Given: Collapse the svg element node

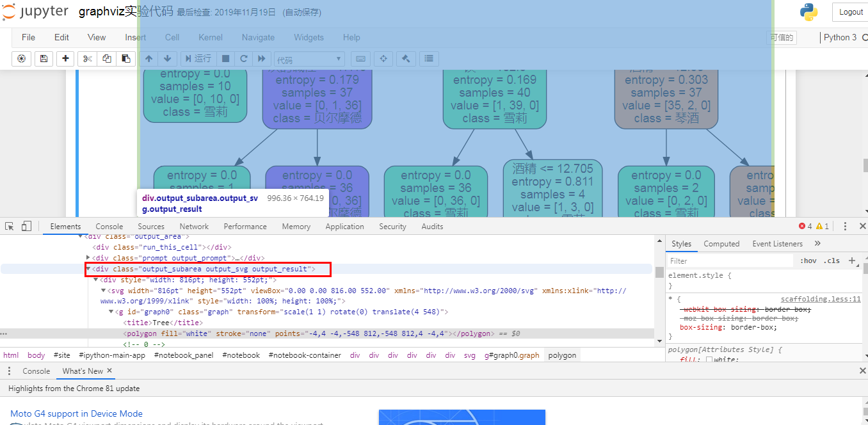Looking at the screenshot, I should click(x=104, y=291).
